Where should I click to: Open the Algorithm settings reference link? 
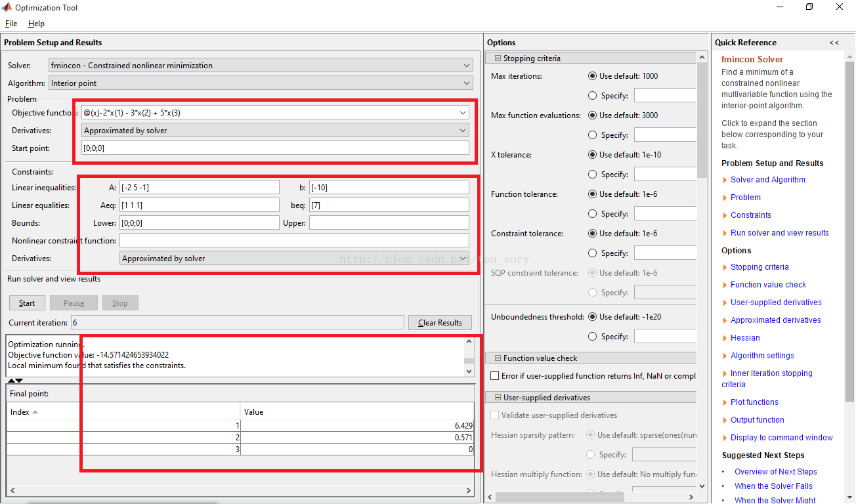tap(762, 356)
